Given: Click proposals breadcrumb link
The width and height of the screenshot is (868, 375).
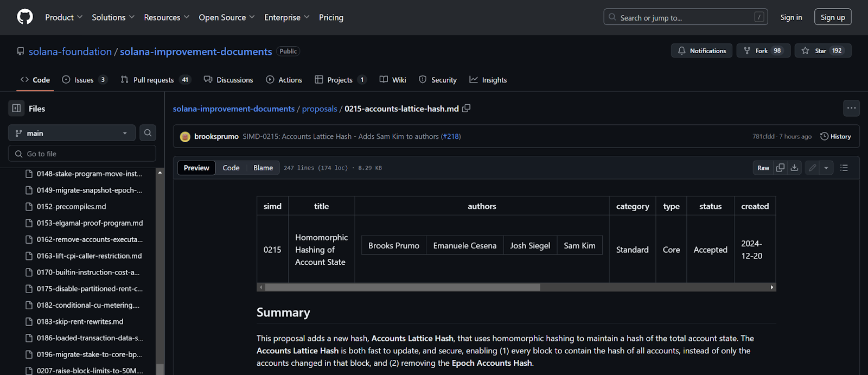Looking at the screenshot, I should click(320, 109).
